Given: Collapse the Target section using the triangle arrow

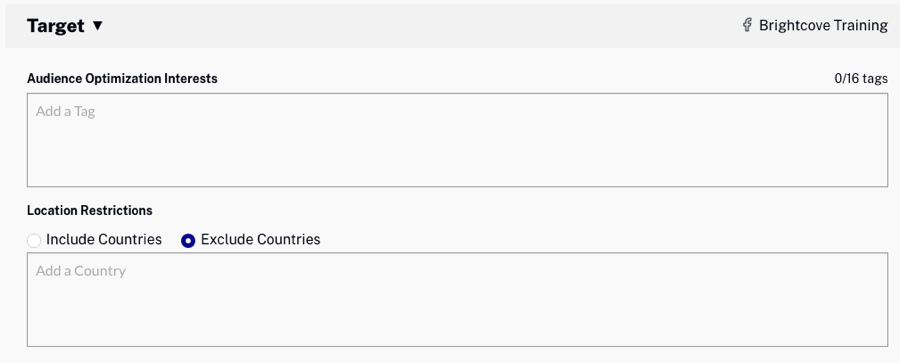Looking at the screenshot, I should coord(97,26).
